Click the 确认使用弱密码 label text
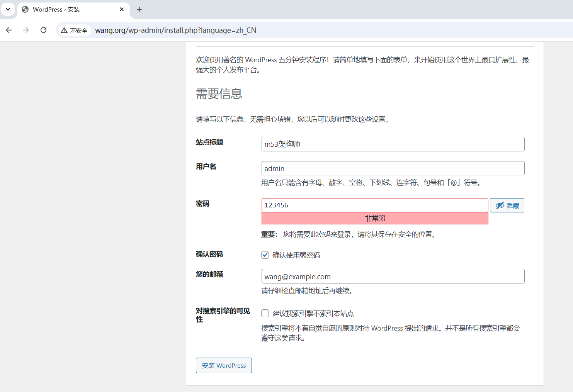This screenshot has width=573, height=392. [296, 255]
